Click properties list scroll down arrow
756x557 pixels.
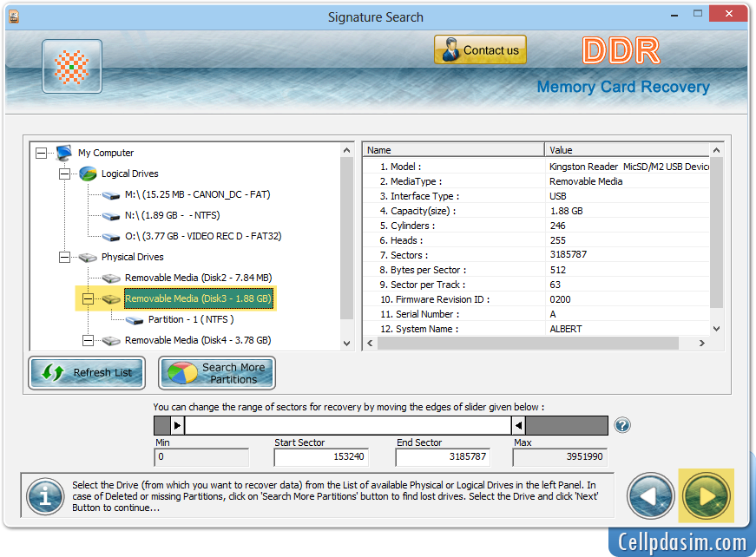coord(716,329)
